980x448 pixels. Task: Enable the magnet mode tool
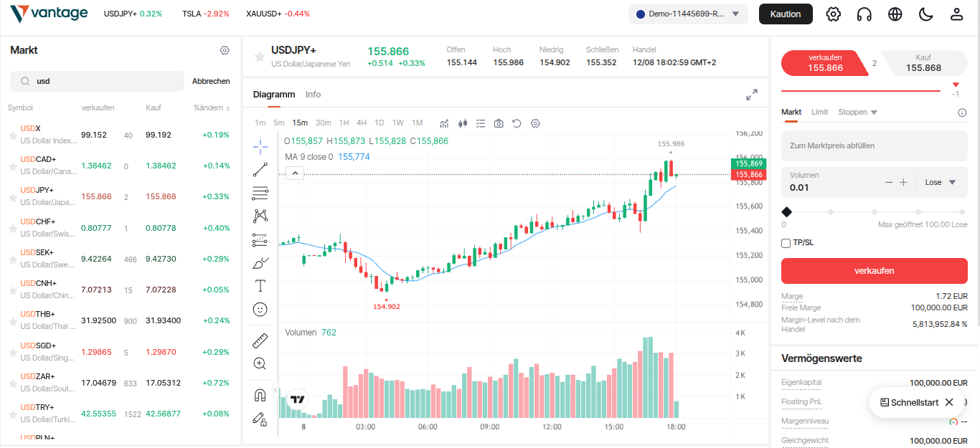(x=260, y=394)
